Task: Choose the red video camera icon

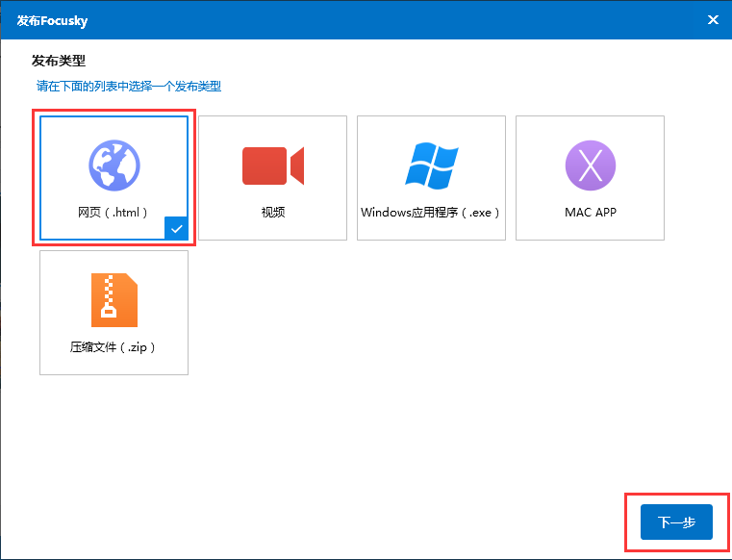Action: coord(273,165)
